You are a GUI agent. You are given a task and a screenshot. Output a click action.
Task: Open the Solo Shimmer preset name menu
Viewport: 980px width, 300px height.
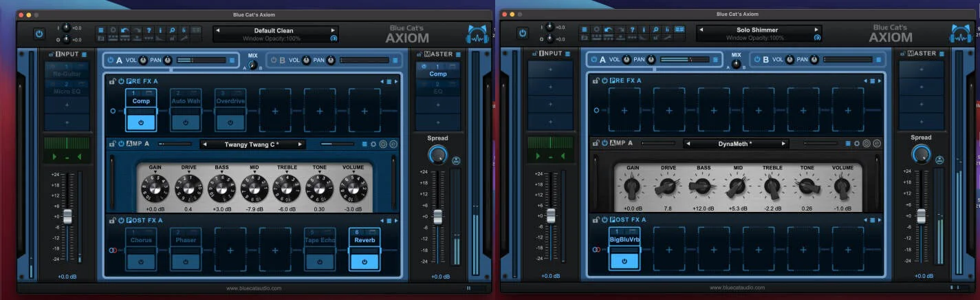pos(756,30)
